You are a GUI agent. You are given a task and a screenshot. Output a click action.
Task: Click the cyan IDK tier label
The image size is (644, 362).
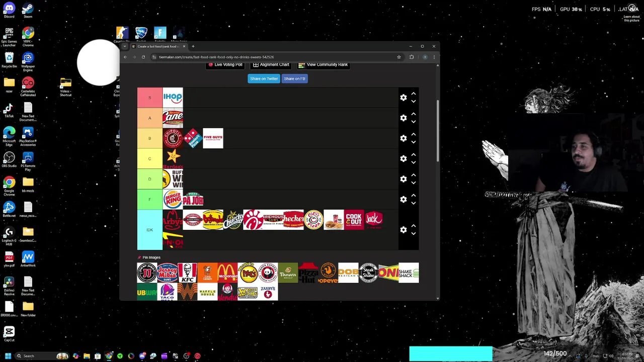[x=149, y=230]
